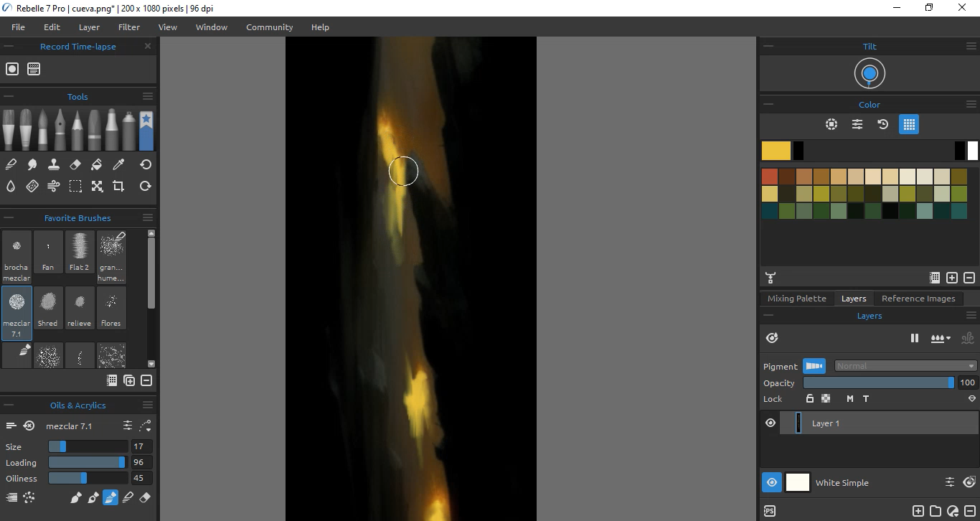
Task: Select the Water drop tool
Action: coord(11,186)
